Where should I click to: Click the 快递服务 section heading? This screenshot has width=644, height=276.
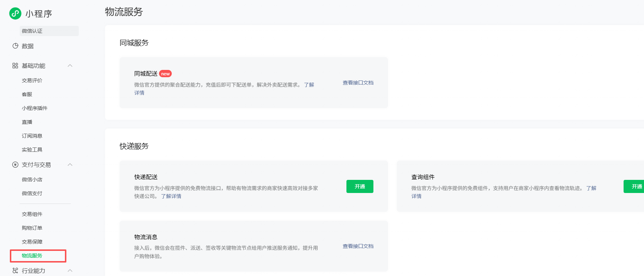click(134, 146)
